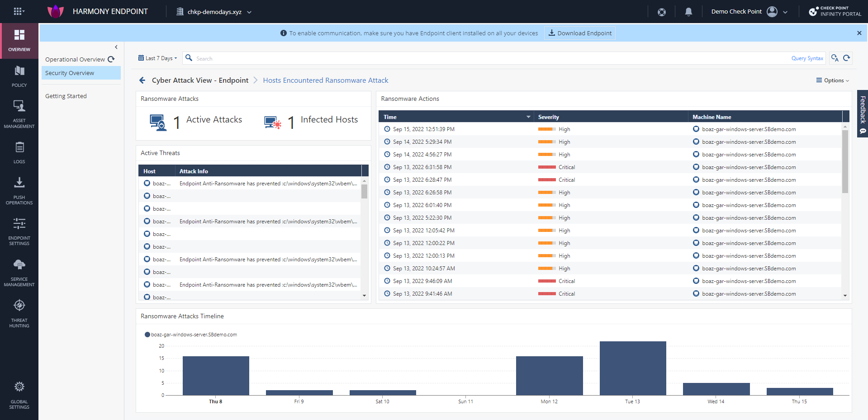This screenshot has height=420, width=868.
Task: Open the Options menu
Action: pos(832,80)
